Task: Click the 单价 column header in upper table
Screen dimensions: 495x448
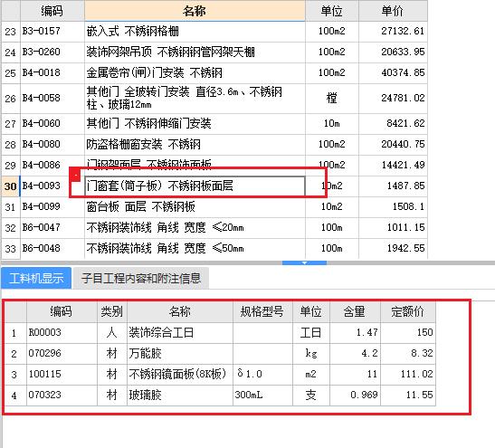Action: (393, 11)
